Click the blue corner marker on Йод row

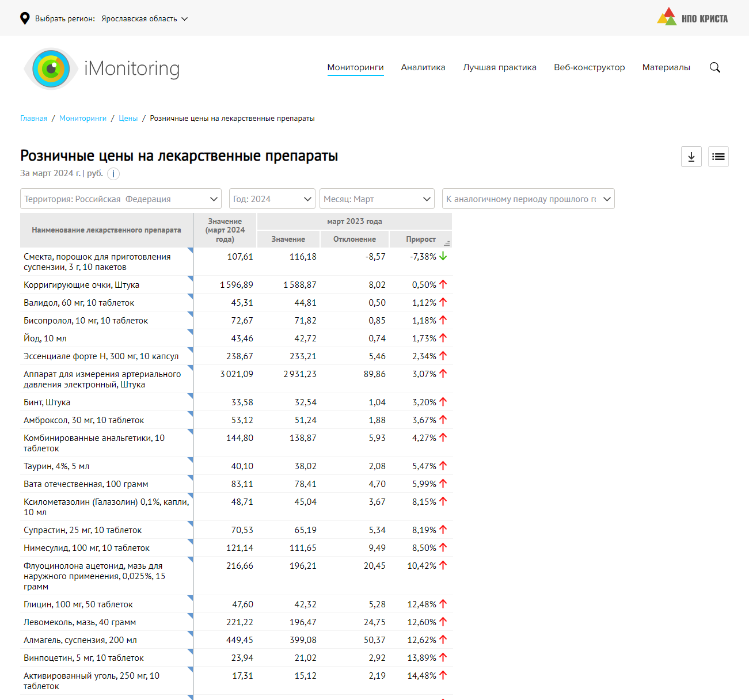click(x=191, y=332)
